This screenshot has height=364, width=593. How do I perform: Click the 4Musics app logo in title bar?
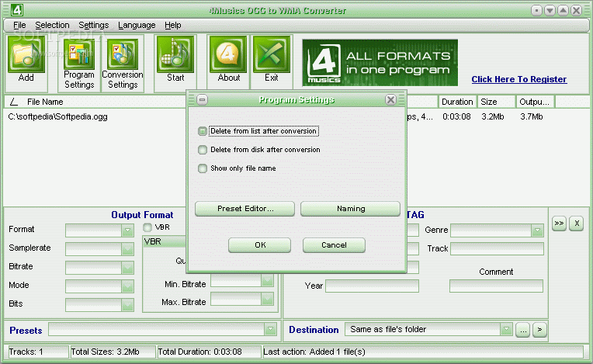tap(17, 10)
